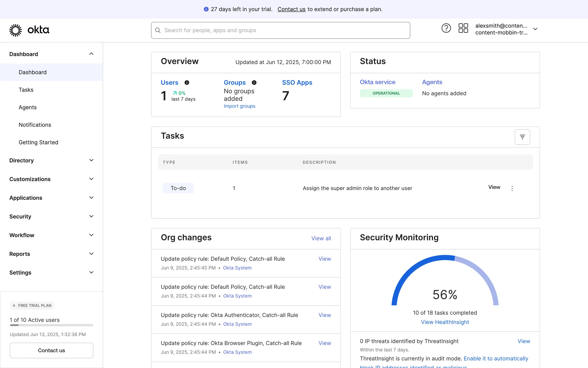Expand the Directory sidebar section
588x368 pixels.
tap(91, 160)
